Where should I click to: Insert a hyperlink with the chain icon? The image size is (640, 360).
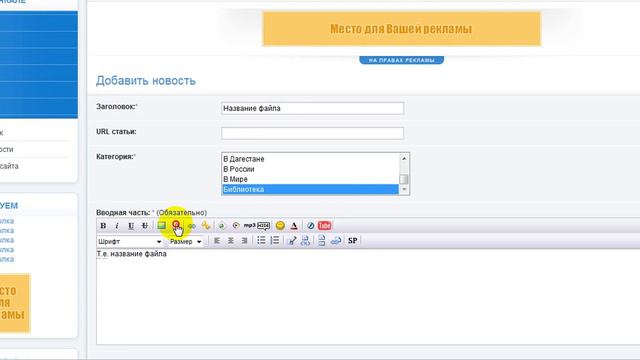coord(191,226)
